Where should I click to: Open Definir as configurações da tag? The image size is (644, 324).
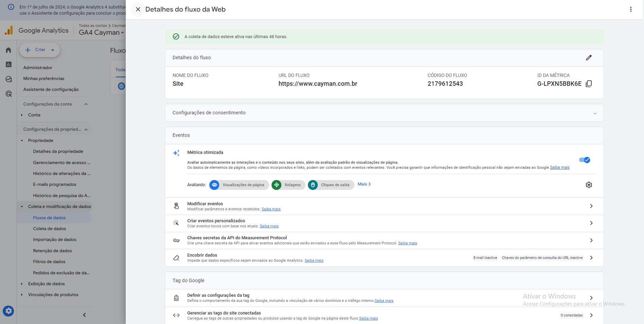click(384, 298)
